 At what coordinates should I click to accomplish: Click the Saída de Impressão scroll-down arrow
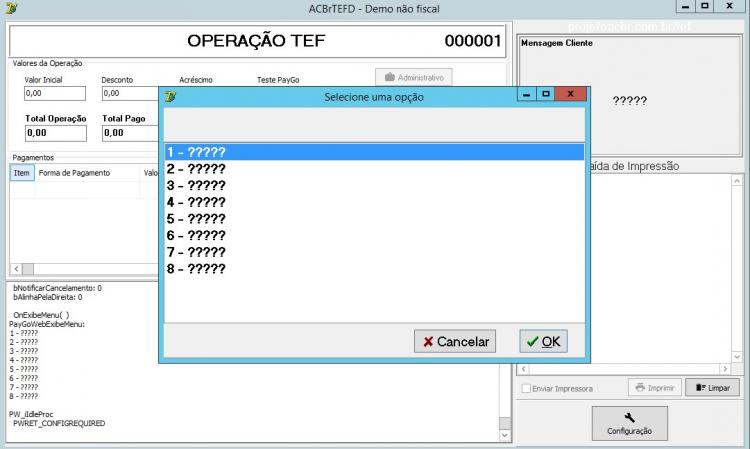[737, 357]
